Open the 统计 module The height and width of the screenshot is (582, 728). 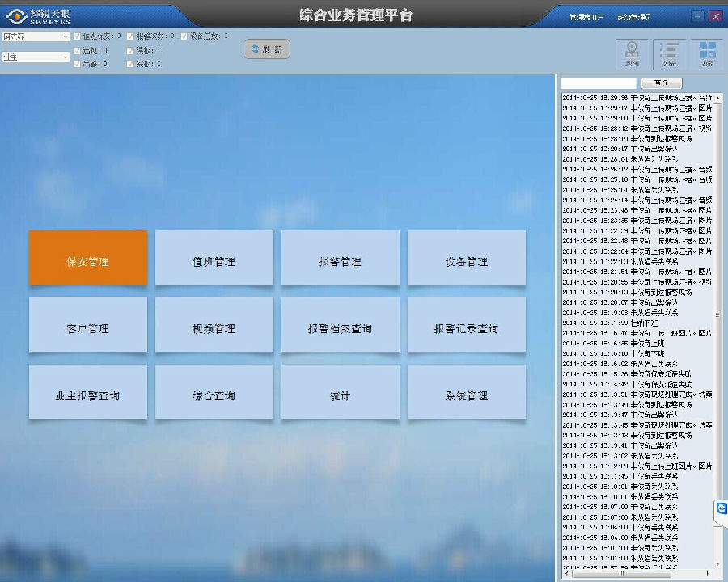[x=340, y=391]
